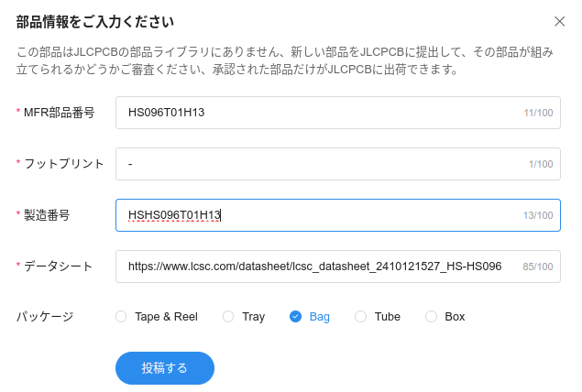582x392 pixels.
Task: Choose the Tube package radio button
Action: (x=360, y=317)
